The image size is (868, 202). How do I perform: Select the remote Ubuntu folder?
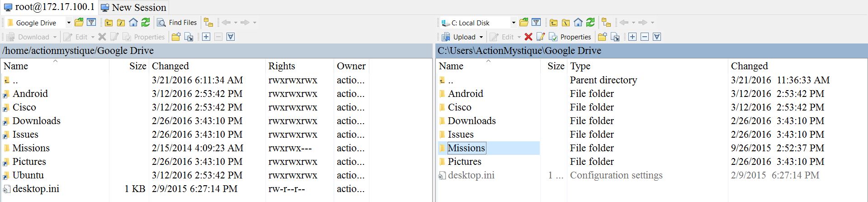[x=28, y=175]
